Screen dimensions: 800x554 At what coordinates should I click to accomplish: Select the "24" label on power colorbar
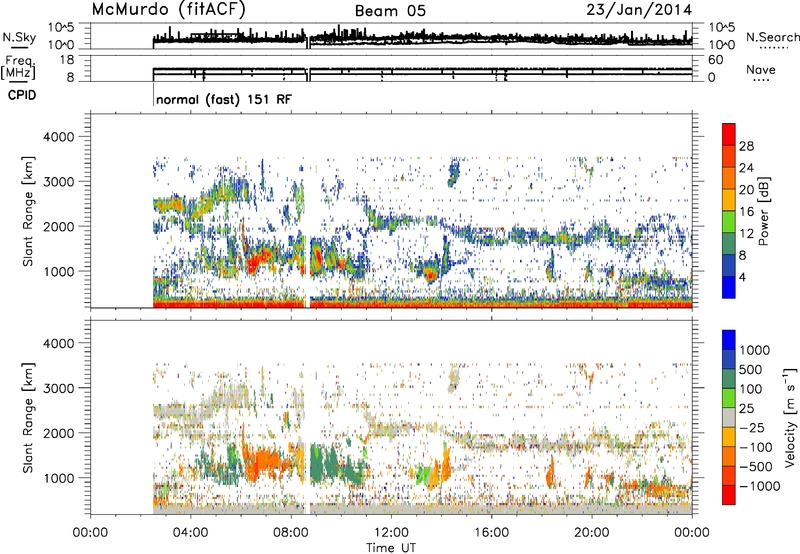pyautogui.click(x=746, y=168)
